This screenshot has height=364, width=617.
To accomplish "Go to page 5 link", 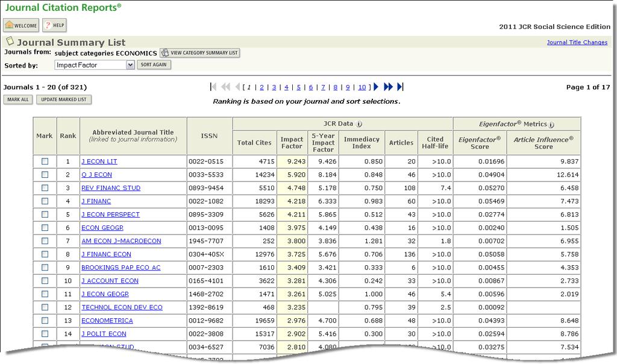I will coord(298,87).
